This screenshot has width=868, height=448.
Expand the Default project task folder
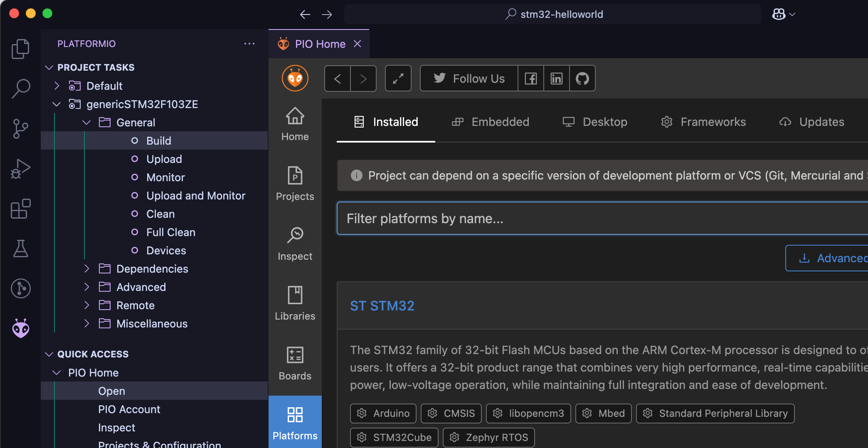click(57, 86)
